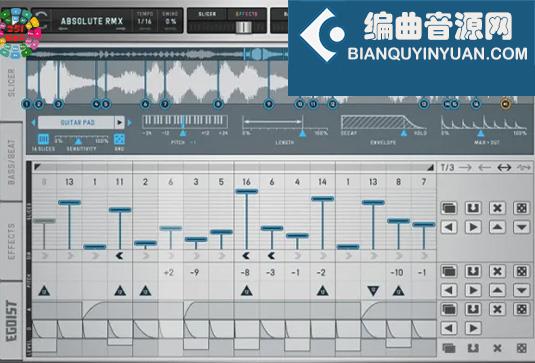Set sequence direction to backward arrow

(x=485, y=168)
